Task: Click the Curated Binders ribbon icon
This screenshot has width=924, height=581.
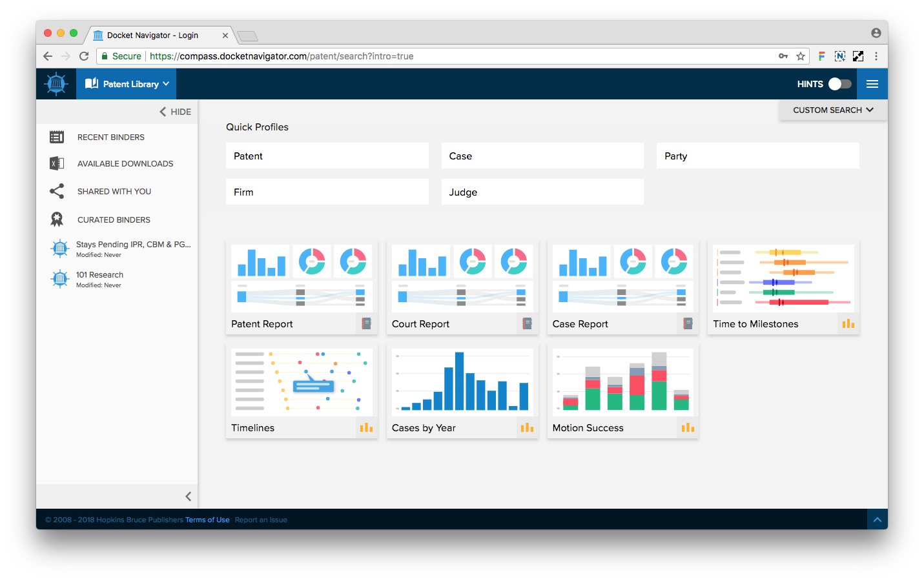Action: point(57,219)
